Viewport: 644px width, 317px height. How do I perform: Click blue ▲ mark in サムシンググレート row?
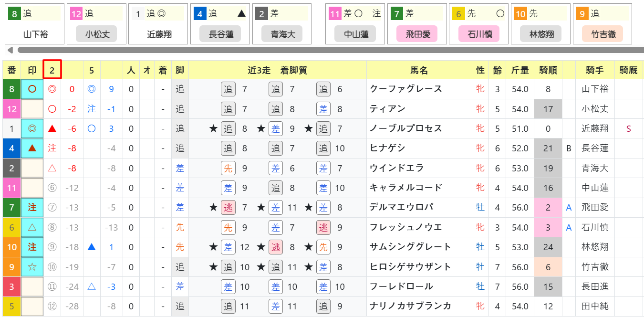(92, 247)
